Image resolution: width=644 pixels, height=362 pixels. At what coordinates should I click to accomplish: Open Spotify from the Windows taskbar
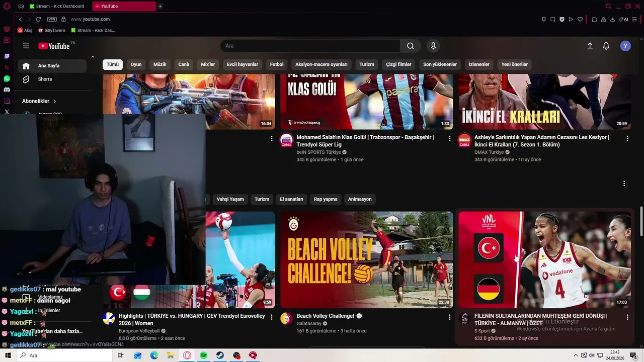point(204,355)
